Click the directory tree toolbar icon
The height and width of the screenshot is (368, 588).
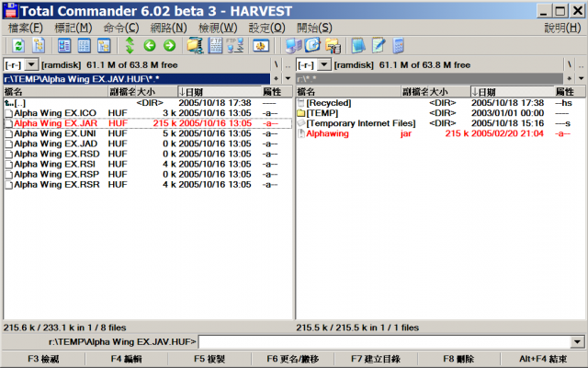coord(39,46)
